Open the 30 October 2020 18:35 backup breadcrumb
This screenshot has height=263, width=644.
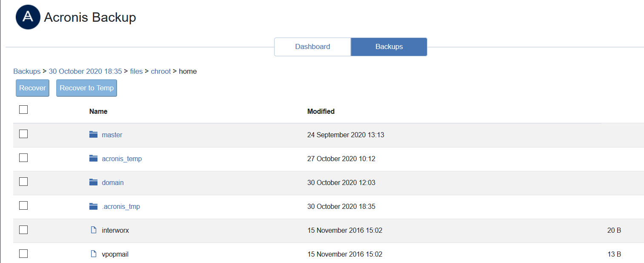(x=85, y=71)
